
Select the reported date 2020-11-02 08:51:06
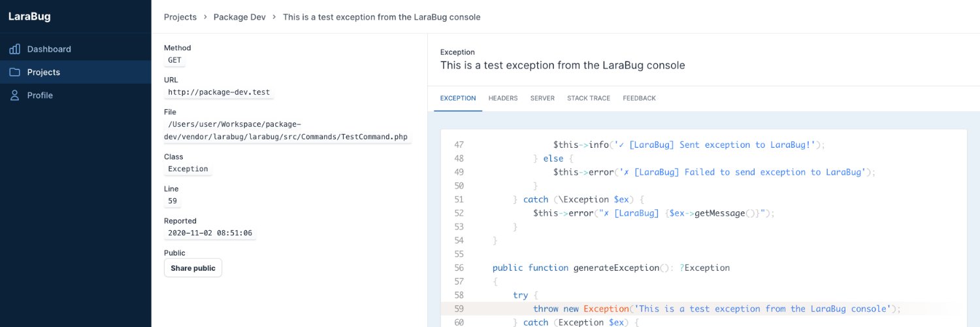210,233
